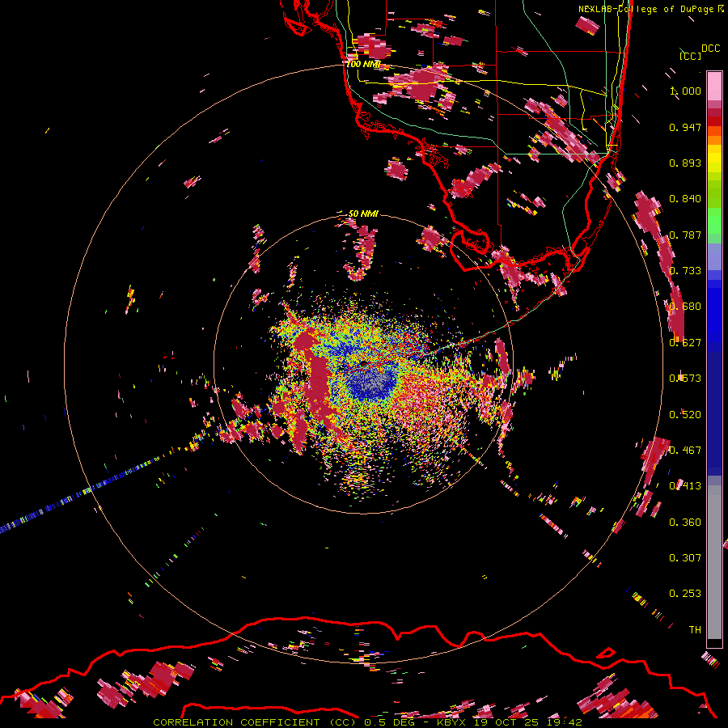728x728 pixels.
Task: Click the 100 NMI range ring label
Action: (x=363, y=64)
